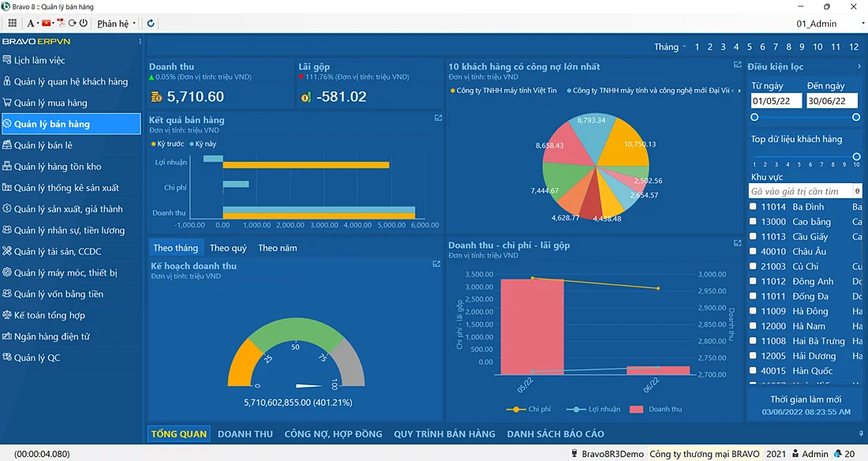The image size is (868, 461).
Task: Maximize the Kế hoạch doanh thu gauge
Action: (x=436, y=264)
